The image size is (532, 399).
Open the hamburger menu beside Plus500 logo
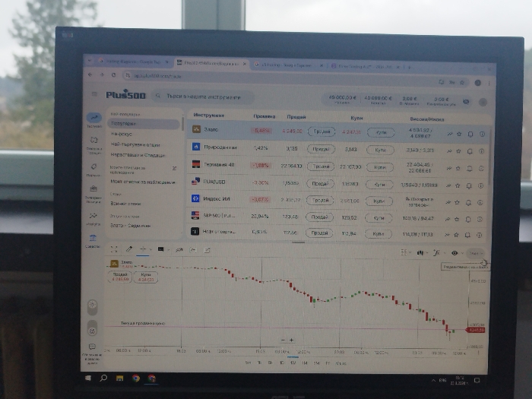pos(94,94)
